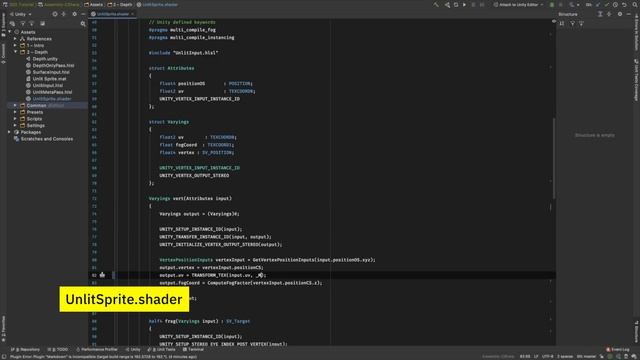Open Structure panel gear settings
The height and width of the screenshot is (360, 640).
click(620, 14)
